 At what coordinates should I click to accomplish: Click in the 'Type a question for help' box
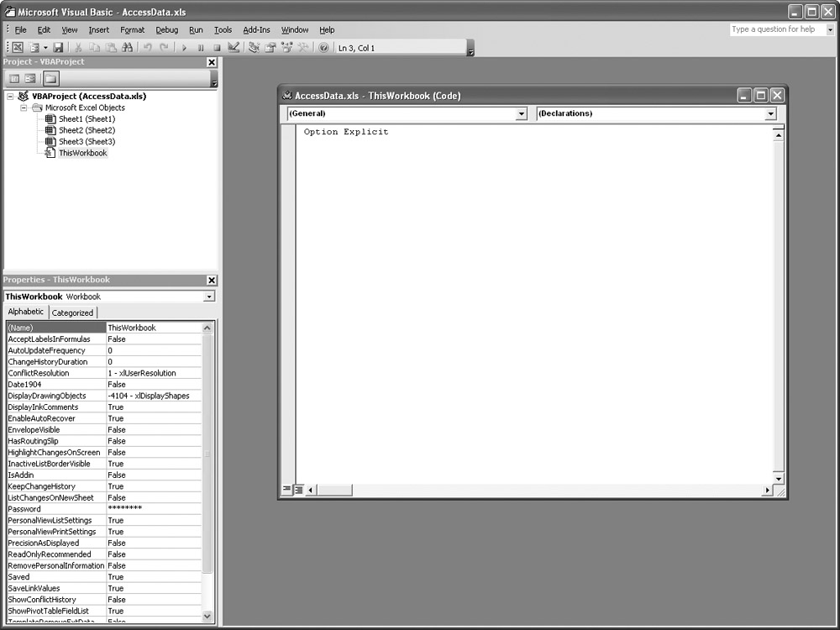(x=777, y=29)
